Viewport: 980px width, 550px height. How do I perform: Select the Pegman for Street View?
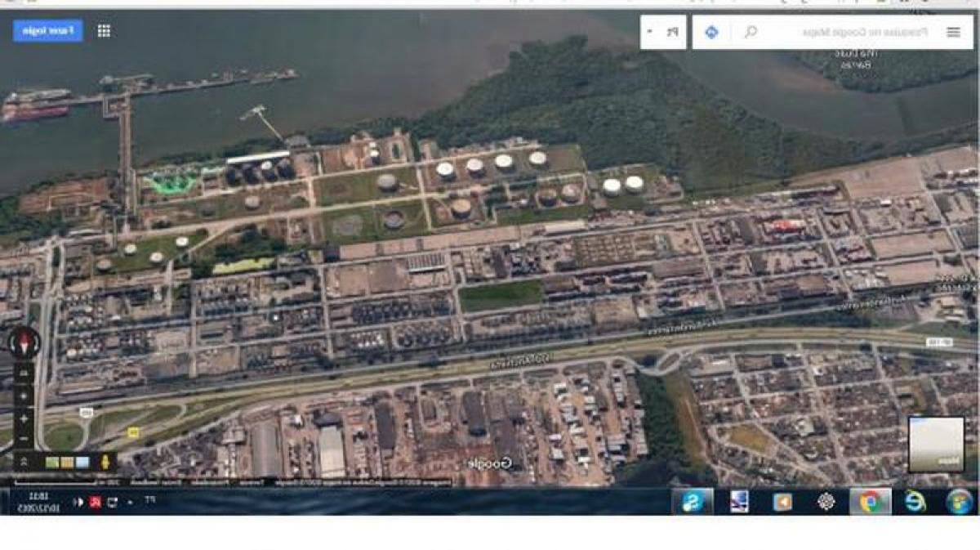105,462
